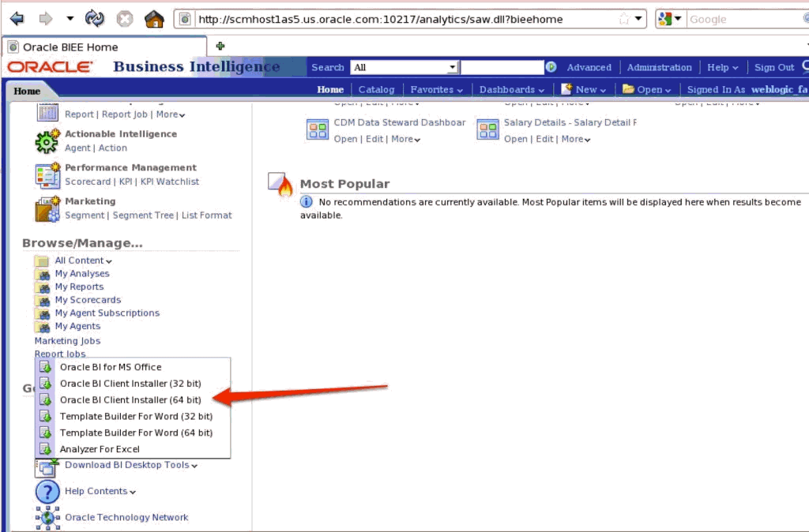Create a Scorecard link
This screenshot has height=532, width=809.
pyautogui.click(x=88, y=182)
